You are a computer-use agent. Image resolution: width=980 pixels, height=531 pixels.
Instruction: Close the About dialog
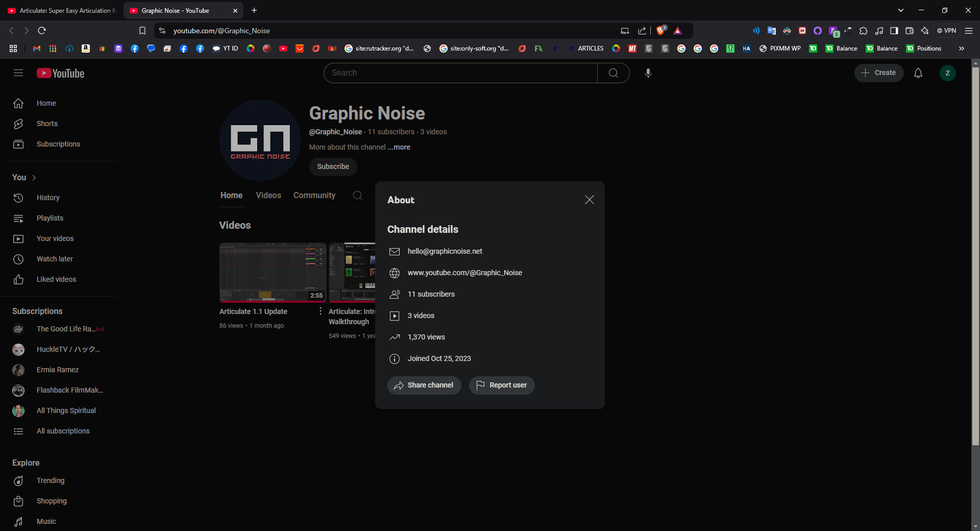[590, 200]
